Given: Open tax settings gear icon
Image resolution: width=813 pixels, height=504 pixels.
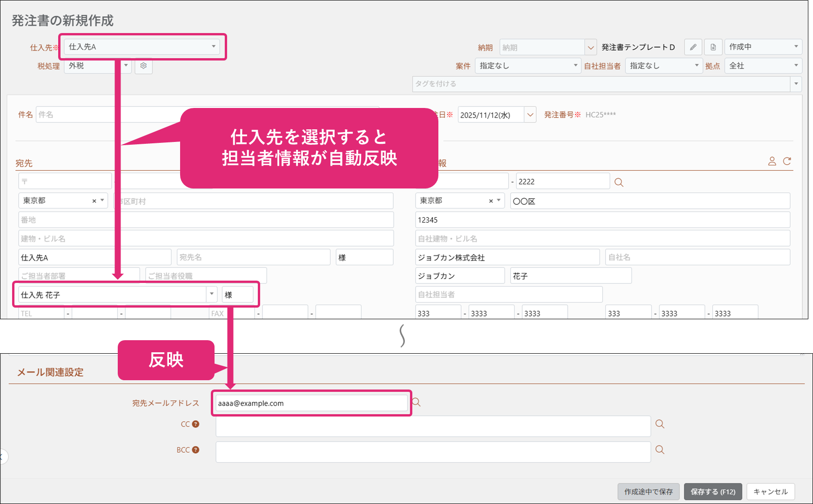Looking at the screenshot, I should [143, 66].
